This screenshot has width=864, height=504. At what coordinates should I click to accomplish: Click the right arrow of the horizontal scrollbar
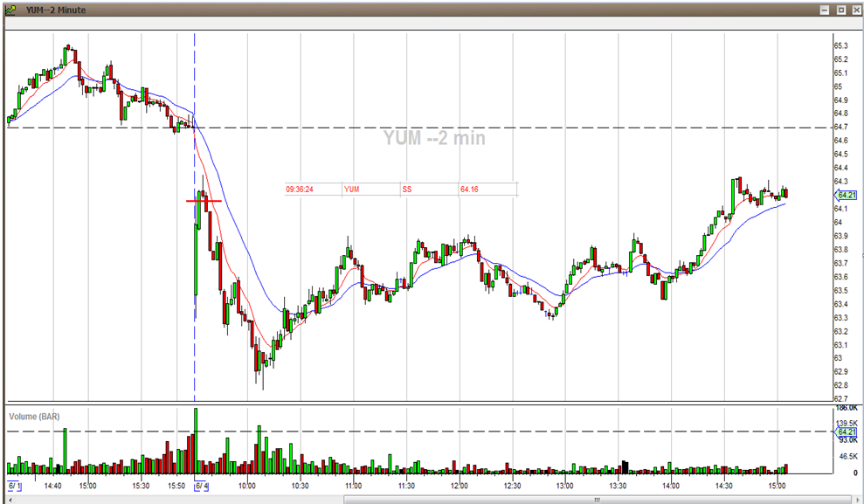pos(857,500)
